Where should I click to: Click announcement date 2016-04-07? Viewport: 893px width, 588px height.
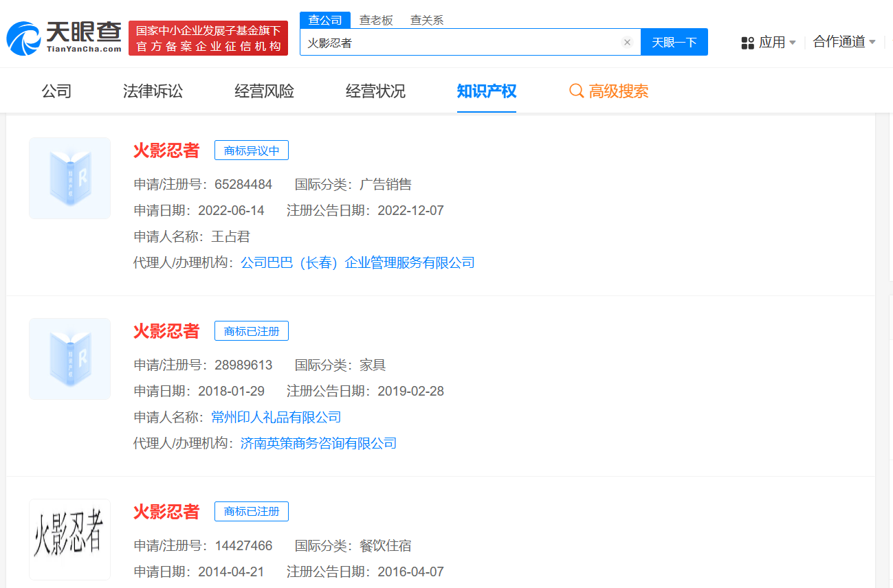pos(410,572)
